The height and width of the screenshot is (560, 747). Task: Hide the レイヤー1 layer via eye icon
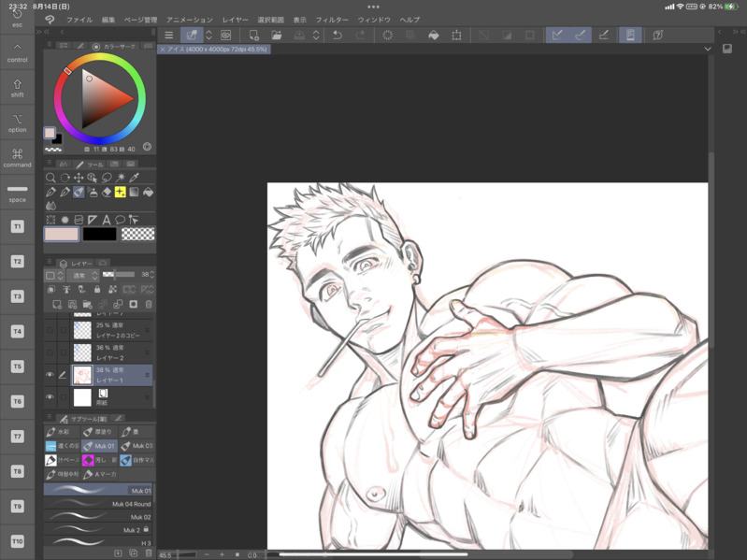pyautogui.click(x=50, y=375)
